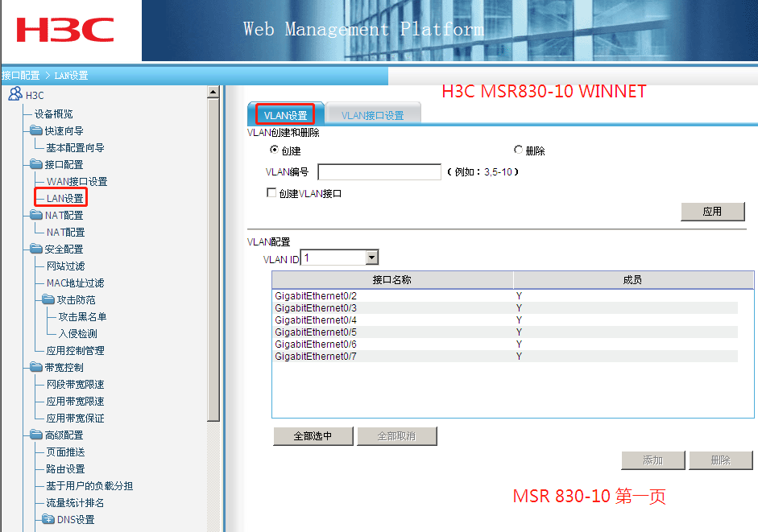Viewport: 758px width, 532px height.
Task: Select GigabitEthernet0/7 row
Action: 505,356
